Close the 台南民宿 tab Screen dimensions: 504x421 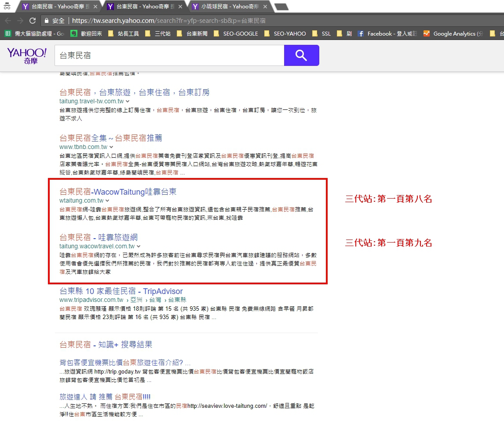(95, 7)
